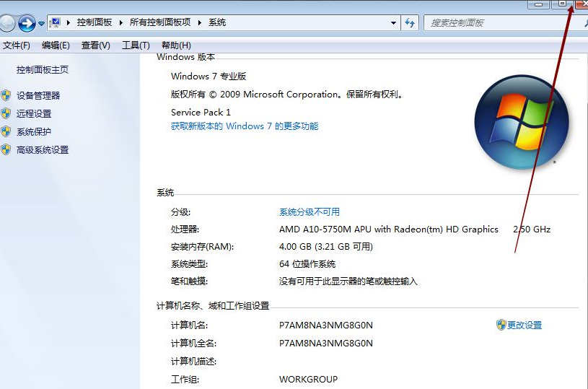Screen dimensions: 588x389
Task: Click the shield icon beside 设备管理器
Action: click(6, 95)
